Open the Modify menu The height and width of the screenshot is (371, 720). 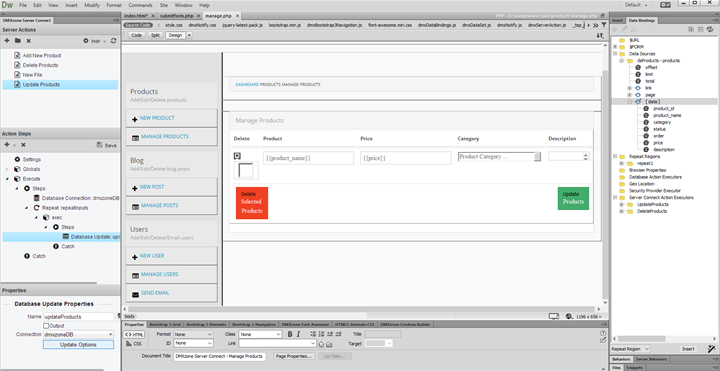(x=92, y=6)
